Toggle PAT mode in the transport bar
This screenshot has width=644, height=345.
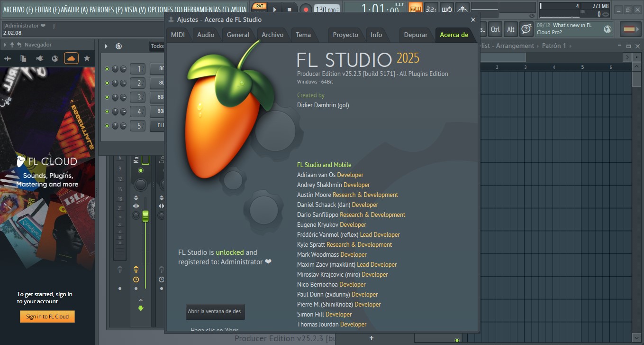pyautogui.click(x=260, y=6)
